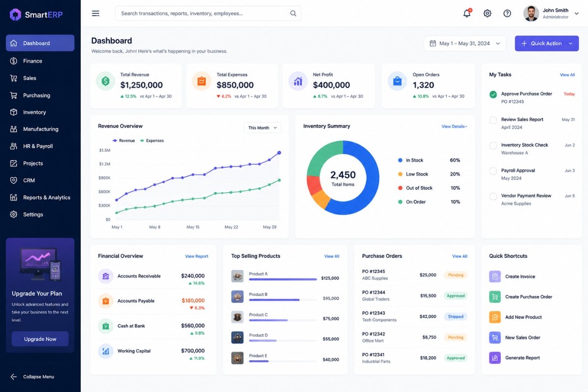
Task: Click the Upgrade Now button
Action: pos(40,339)
